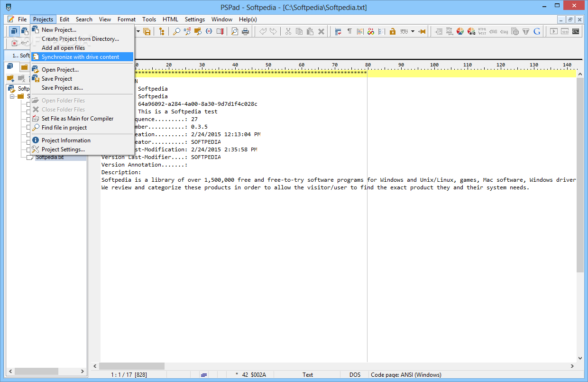Click the red record macro icon
The image size is (588, 382).
(14, 43)
